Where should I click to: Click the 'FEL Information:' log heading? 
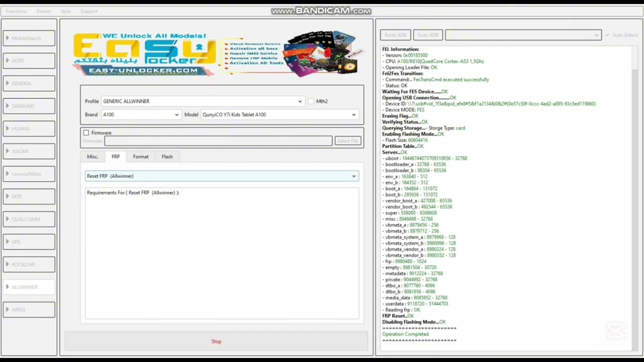pyautogui.click(x=400, y=49)
